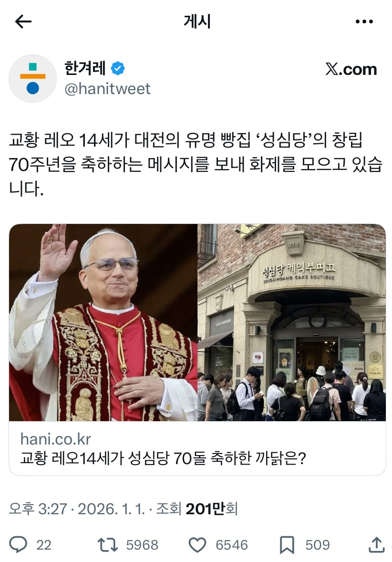Go back with the left arrow
Viewport: 392px width, 562px height.
coord(23,21)
